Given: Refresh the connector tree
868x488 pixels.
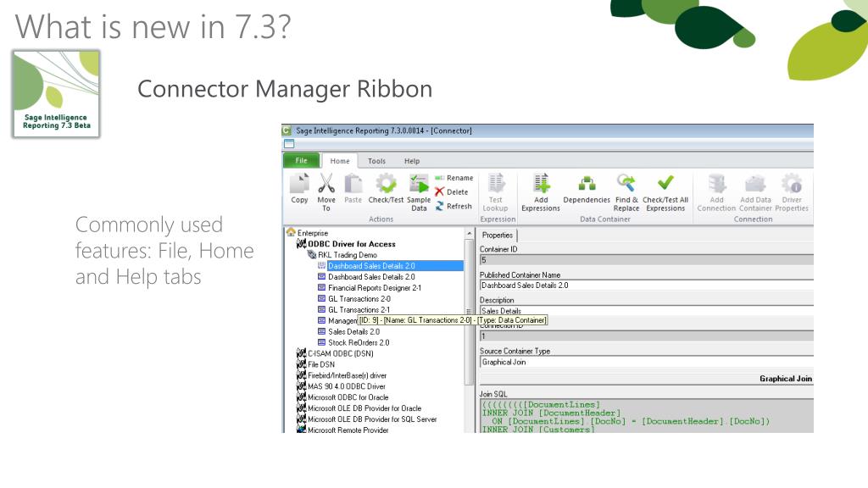Looking at the screenshot, I should pyautogui.click(x=453, y=206).
